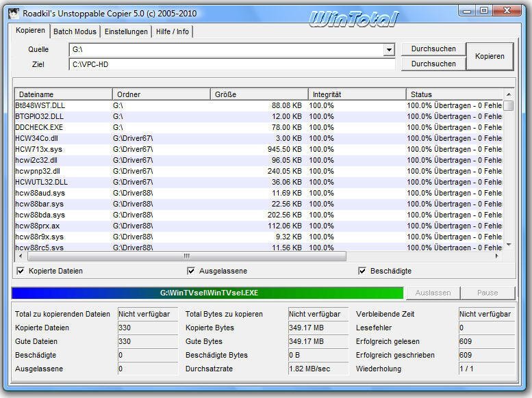Expand the Quelle path dropdown
This screenshot has height=398, width=532.
pyautogui.click(x=389, y=50)
